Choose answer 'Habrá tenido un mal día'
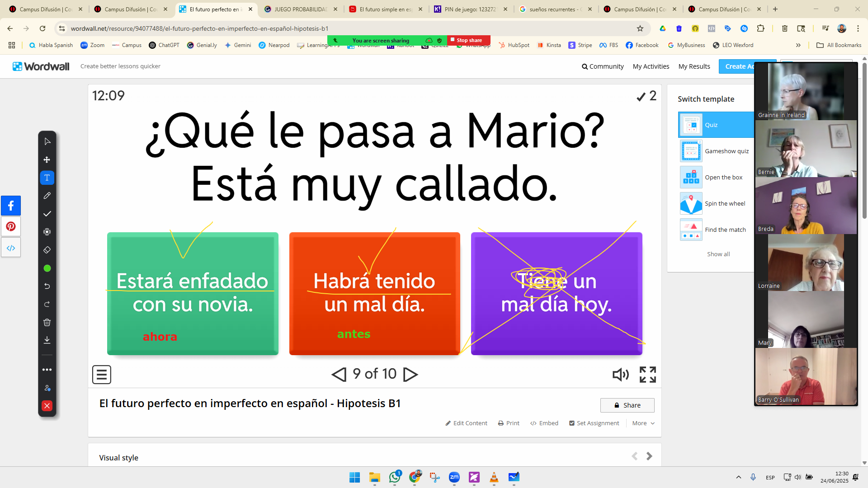This screenshot has height=488, width=868. tap(374, 294)
